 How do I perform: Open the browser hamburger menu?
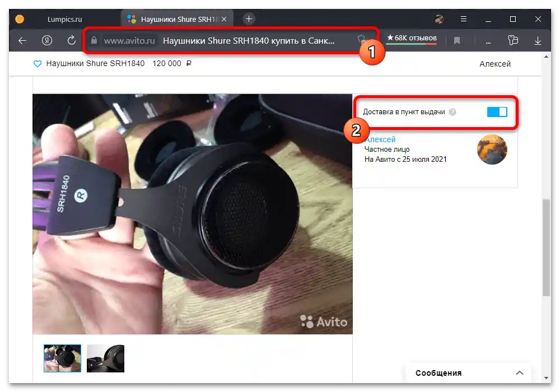pyautogui.click(x=464, y=19)
